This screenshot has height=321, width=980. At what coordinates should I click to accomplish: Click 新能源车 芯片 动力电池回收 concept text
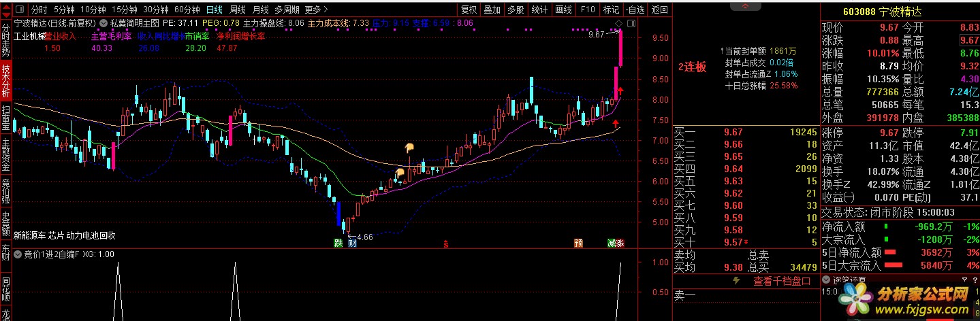[x=65, y=235]
